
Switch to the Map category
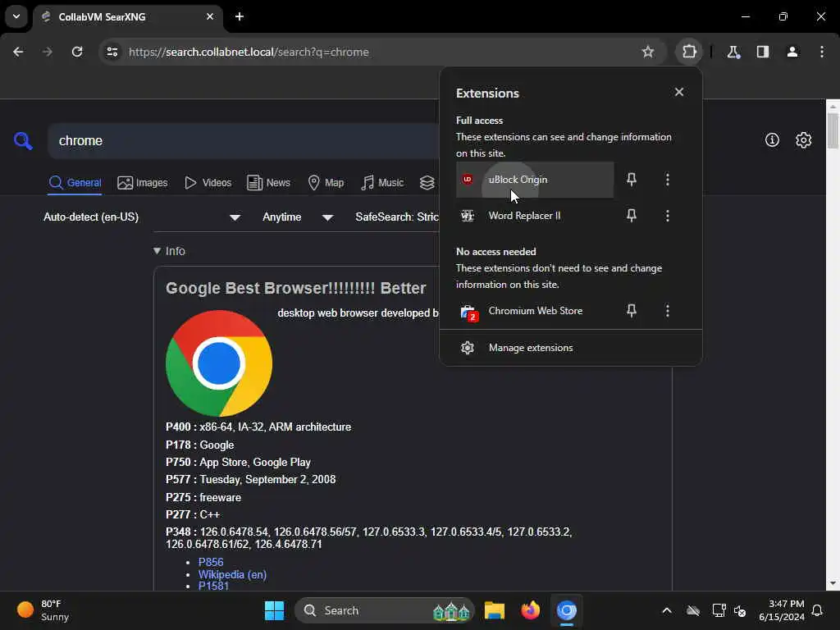coord(326,183)
